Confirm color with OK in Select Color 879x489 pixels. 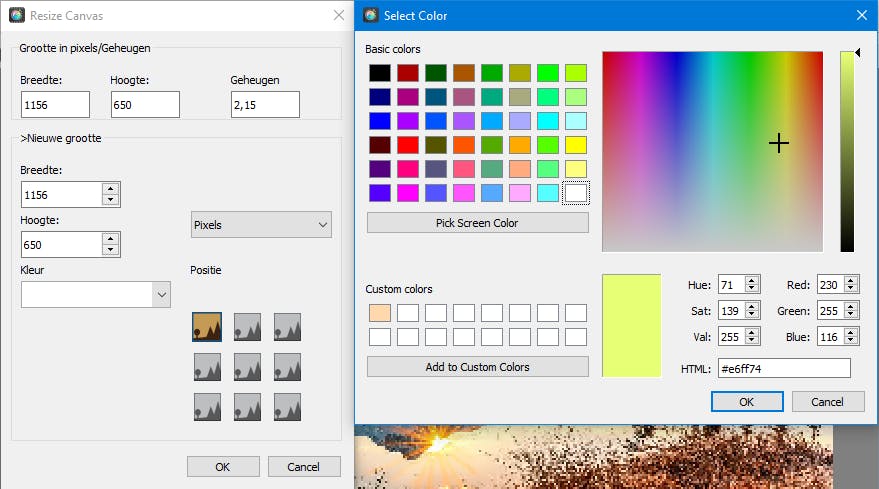(x=747, y=401)
